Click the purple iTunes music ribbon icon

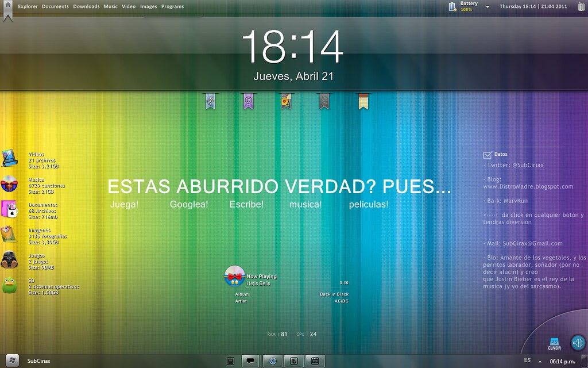click(x=248, y=101)
